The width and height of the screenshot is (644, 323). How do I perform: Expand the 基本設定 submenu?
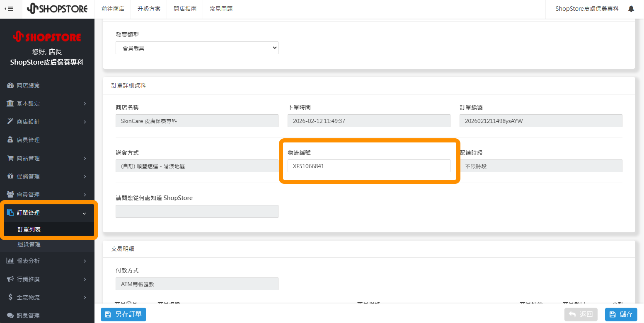click(x=85, y=104)
